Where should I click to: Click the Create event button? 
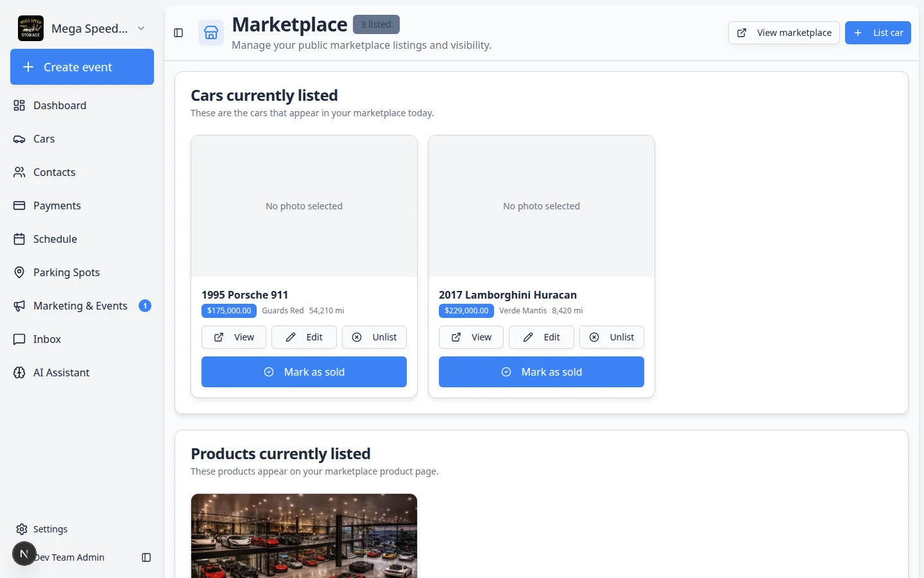click(82, 67)
